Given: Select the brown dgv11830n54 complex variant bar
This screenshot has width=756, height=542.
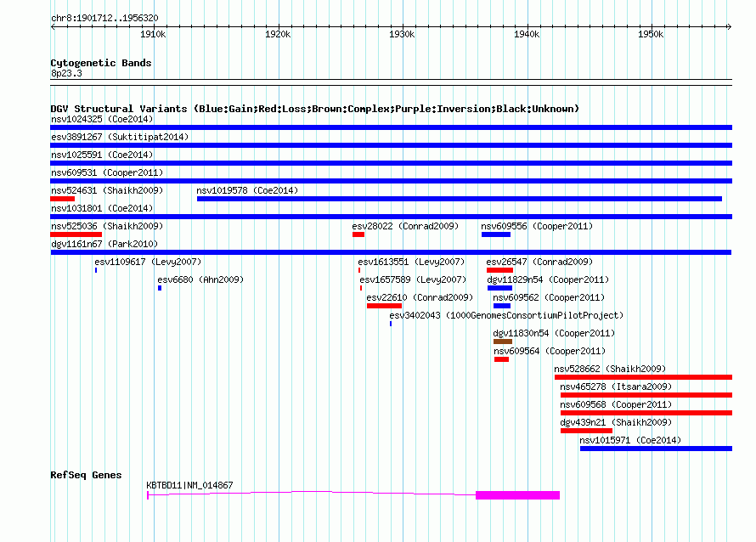Looking at the screenshot, I should coord(503,342).
